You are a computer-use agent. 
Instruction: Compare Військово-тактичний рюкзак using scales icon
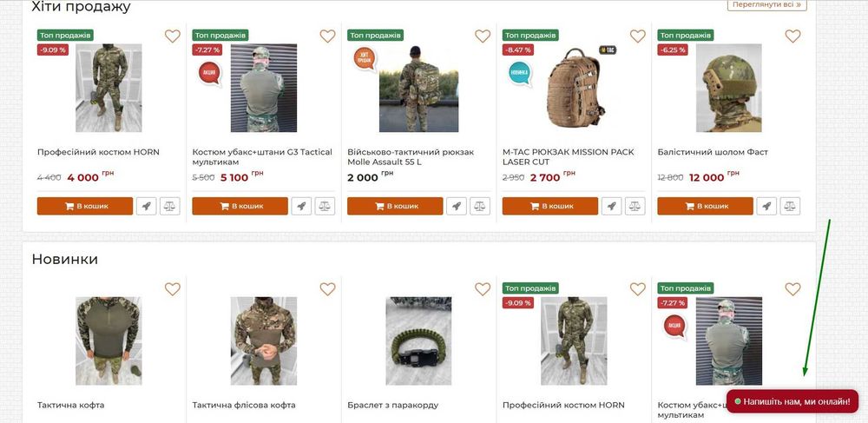(x=480, y=207)
